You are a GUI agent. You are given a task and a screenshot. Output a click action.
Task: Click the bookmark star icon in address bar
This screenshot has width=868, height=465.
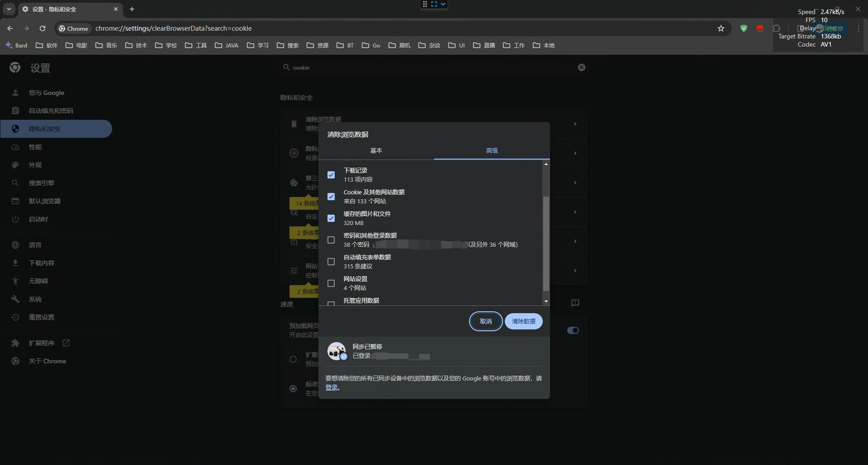[721, 28]
